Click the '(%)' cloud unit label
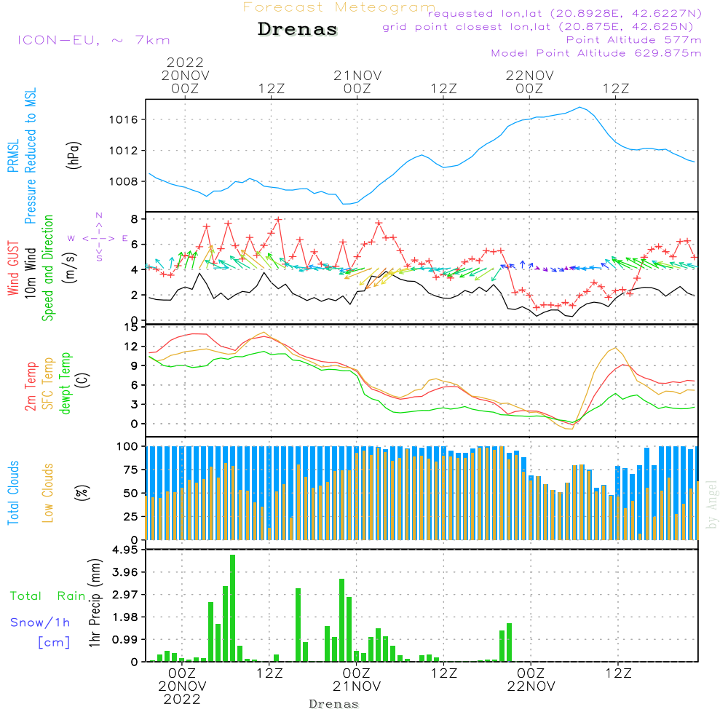Viewport: 728px width, 728px height. tap(82, 493)
